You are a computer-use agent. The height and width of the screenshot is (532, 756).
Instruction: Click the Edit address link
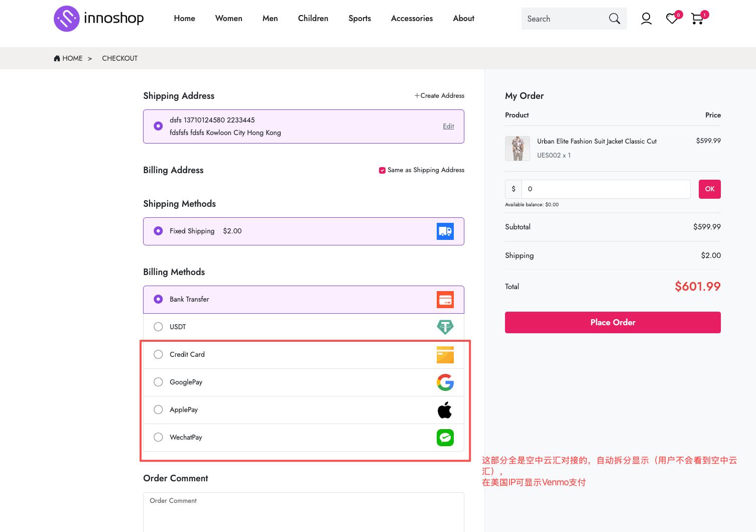pyautogui.click(x=448, y=126)
